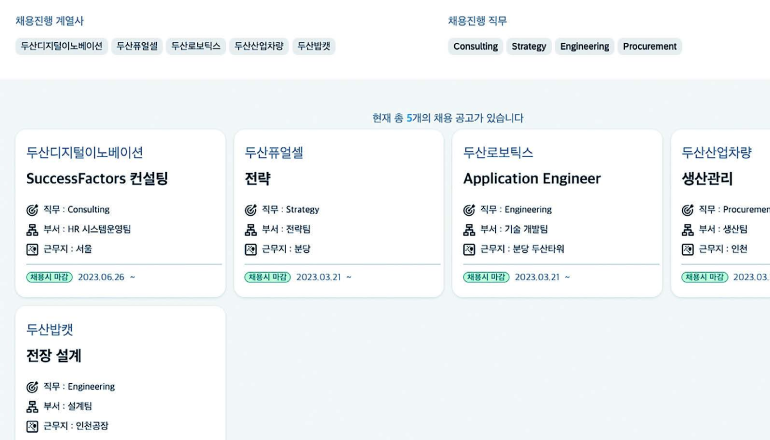Click the target icon in Application Engineer card
Image resolution: width=770 pixels, height=440 pixels.
pyautogui.click(x=469, y=210)
